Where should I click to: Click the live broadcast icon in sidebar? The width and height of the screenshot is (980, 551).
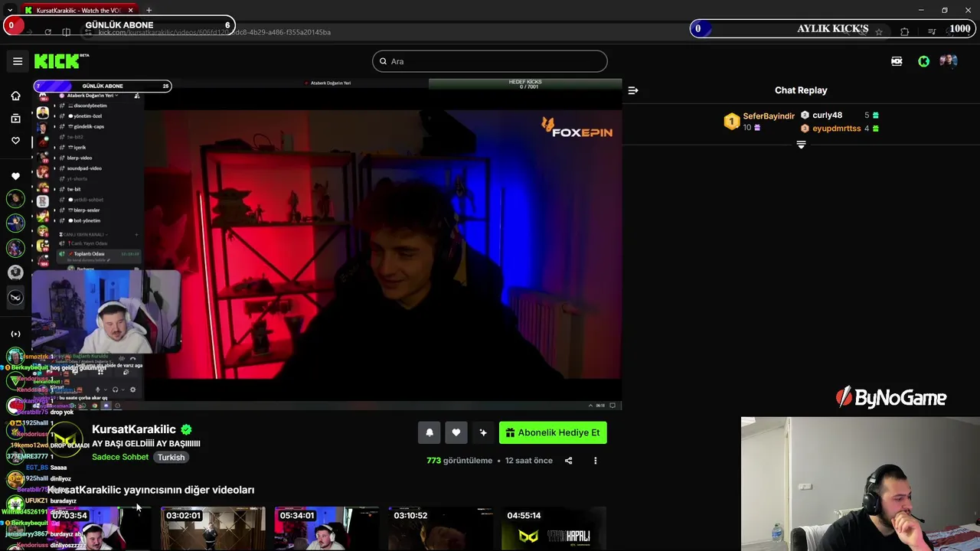pos(15,334)
